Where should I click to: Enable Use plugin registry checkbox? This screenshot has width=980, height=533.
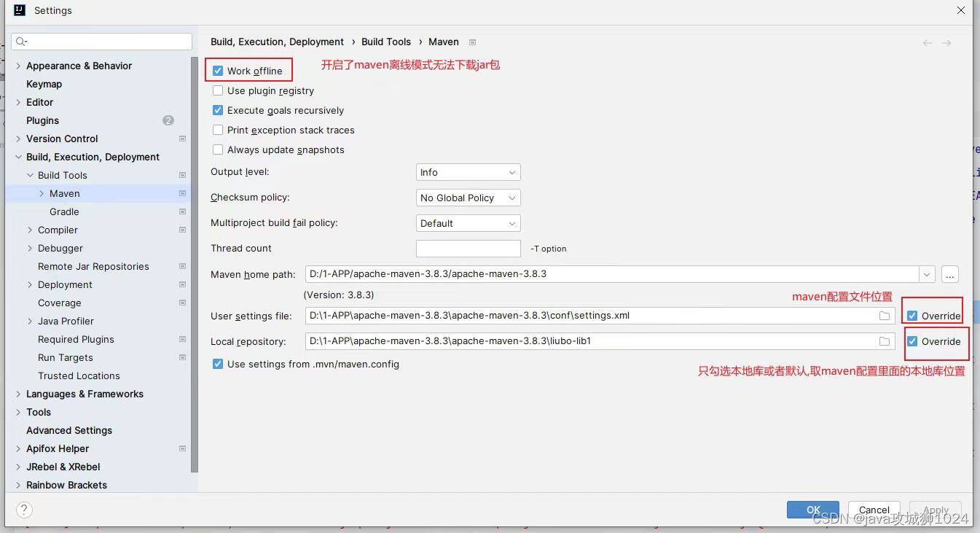[218, 90]
